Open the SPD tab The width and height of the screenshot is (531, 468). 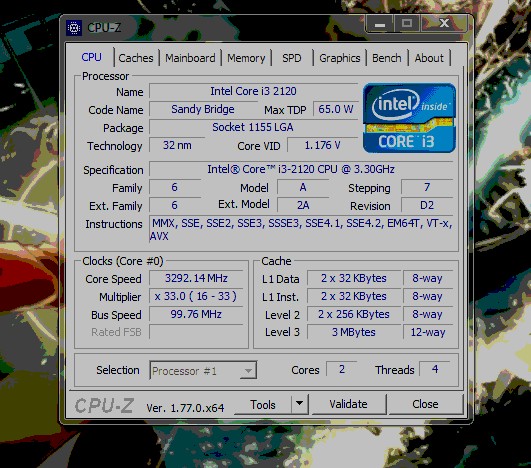pos(292,58)
